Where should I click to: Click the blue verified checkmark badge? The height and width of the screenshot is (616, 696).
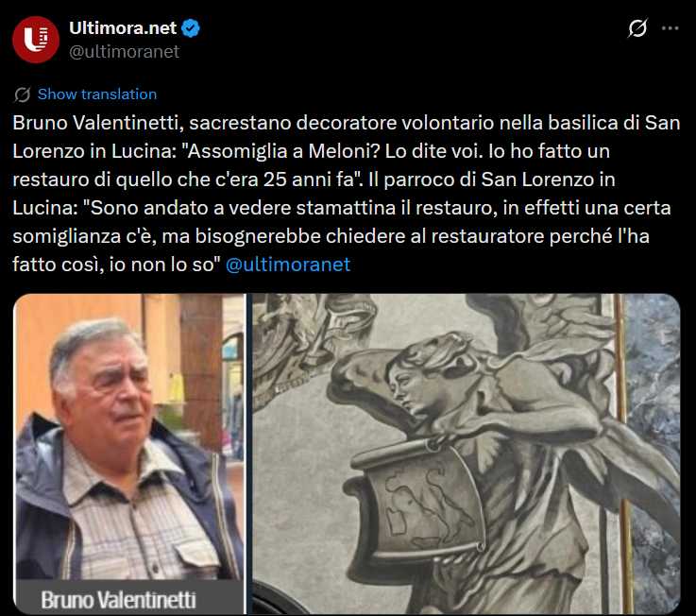click(191, 28)
